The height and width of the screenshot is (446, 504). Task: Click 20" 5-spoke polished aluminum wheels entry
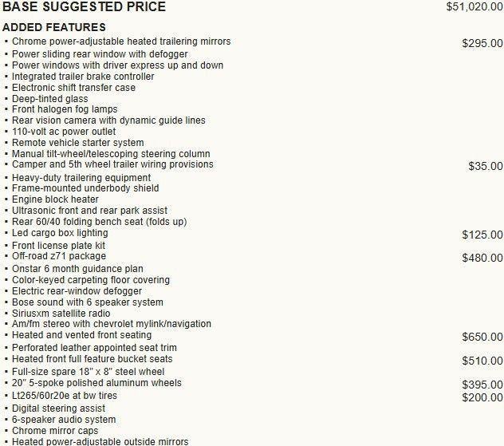[x=96, y=383]
